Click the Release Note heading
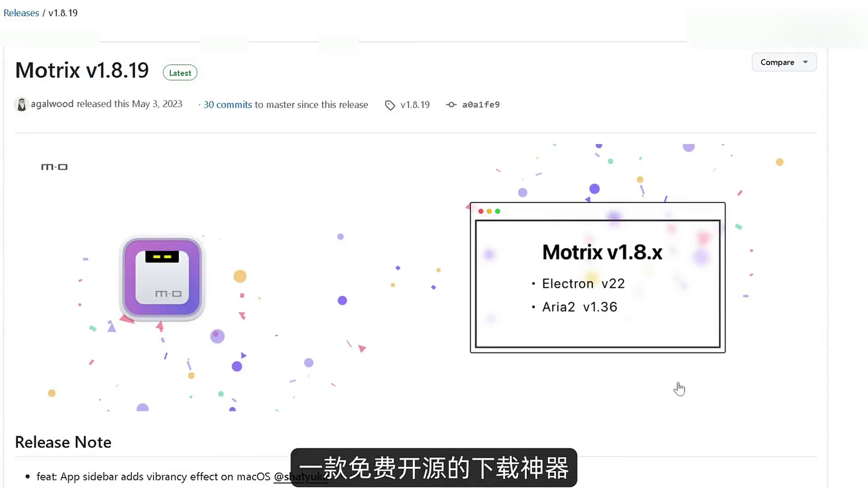Screen dimensions: 868x488 point(63,442)
